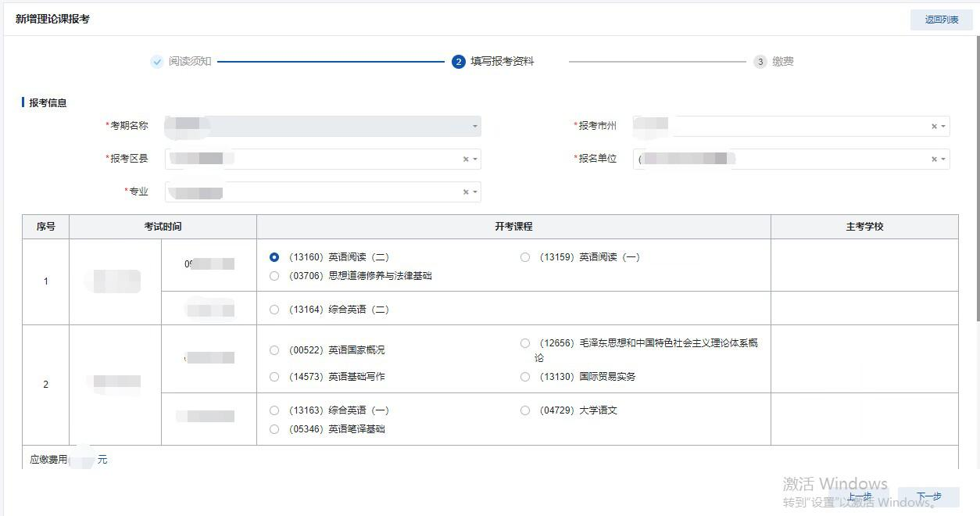Screen dimensions: 980x516
Task: Click the step 2 填写报考资料 circle icon
Action: point(459,62)
